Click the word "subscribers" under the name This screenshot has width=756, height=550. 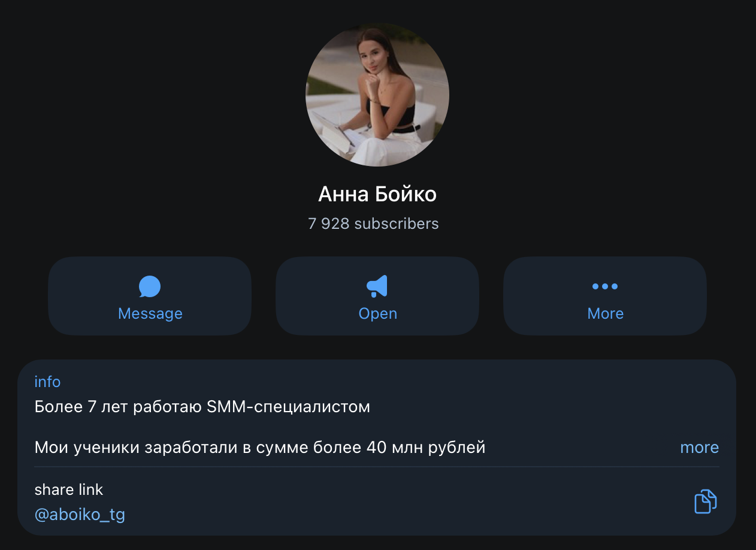click(397, 224)
